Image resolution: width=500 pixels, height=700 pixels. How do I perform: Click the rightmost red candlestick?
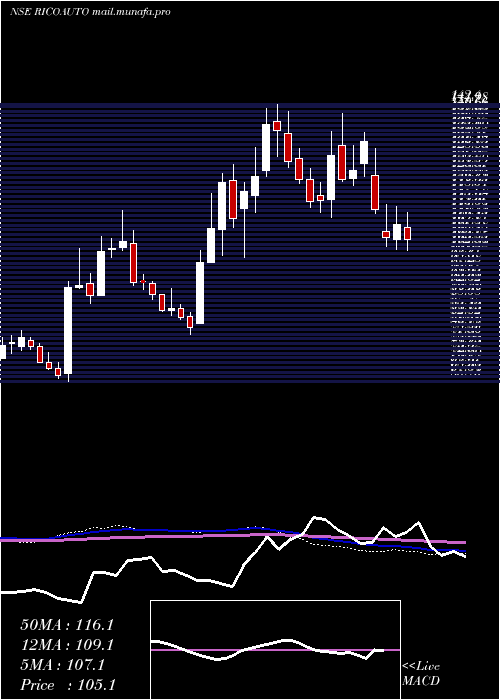[x=407, y=233]
